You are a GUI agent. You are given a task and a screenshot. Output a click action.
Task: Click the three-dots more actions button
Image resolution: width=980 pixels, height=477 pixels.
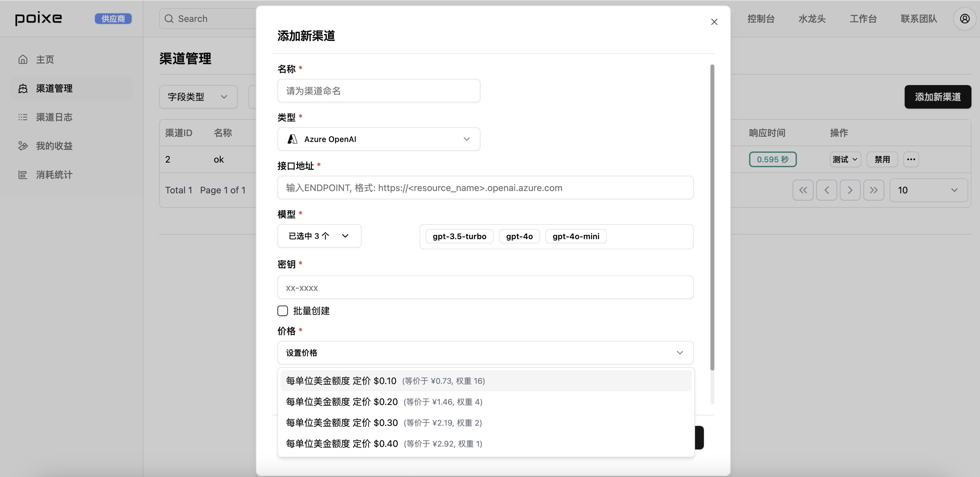(911, 159)
